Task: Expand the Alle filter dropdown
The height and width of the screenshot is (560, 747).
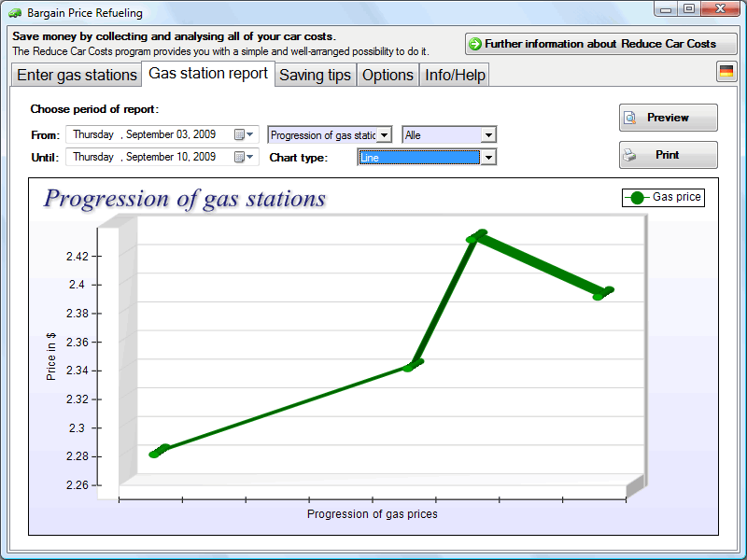Action: (487, 135)
